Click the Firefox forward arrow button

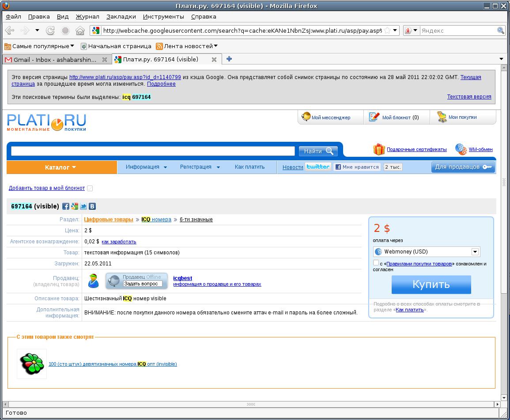pyautogui.click(x=25, y=30)
